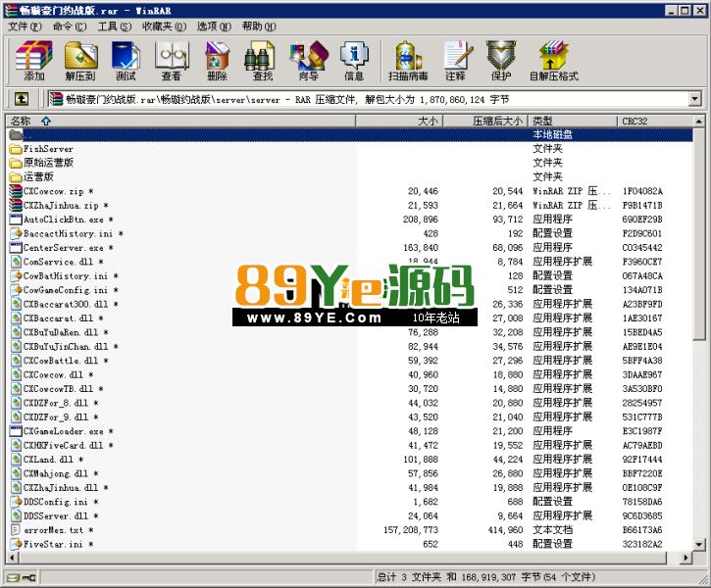Viewport: 711px width, 588px height.
Task: Select the 运营版 folder icon
Action: pyautogui.click(x=16, y=176)
